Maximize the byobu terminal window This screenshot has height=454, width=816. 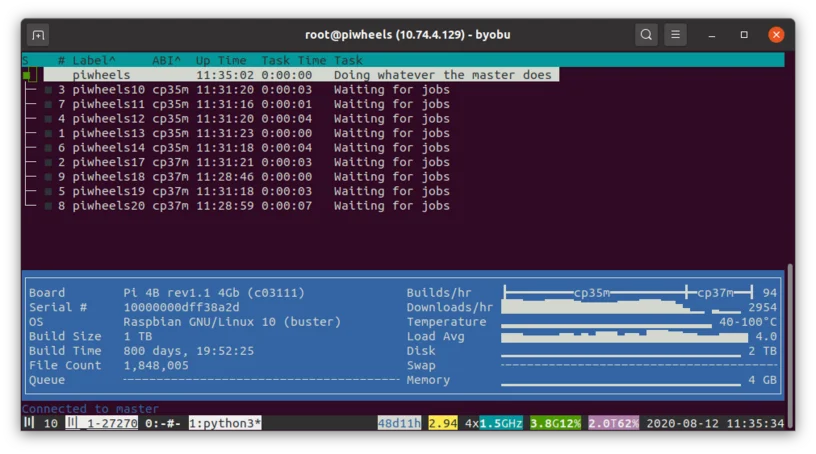[x=744, y=35]
